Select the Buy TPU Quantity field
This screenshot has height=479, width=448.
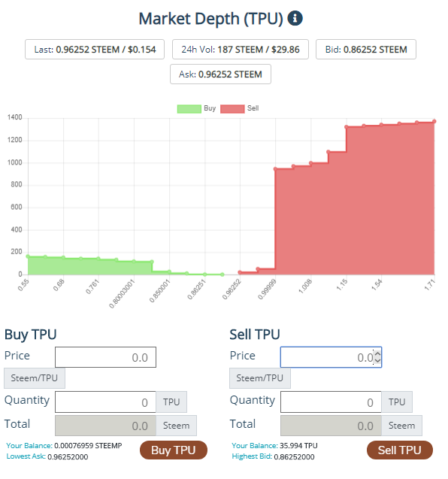coord(106,402)
